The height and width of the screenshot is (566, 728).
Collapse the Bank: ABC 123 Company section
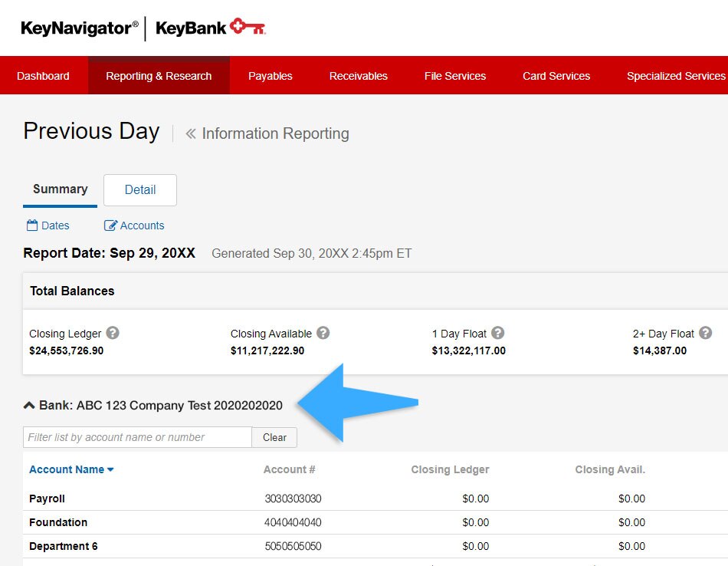click(29, 405)
